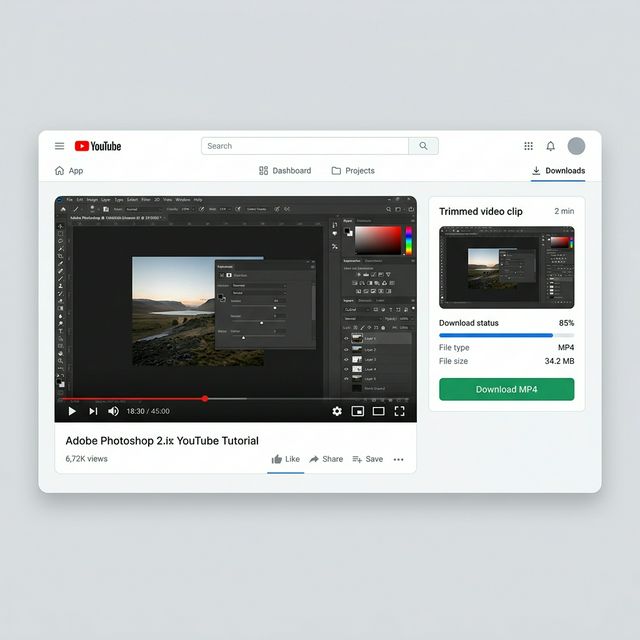
Task: Click the 2 min clip duration
Action: click(x=564, y=211)
